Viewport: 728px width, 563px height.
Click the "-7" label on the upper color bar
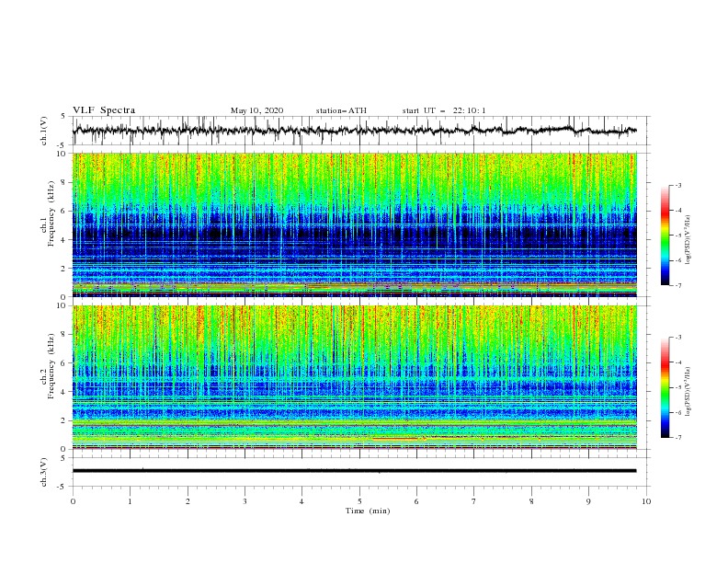pyautogui.click(x=677, y=285)
